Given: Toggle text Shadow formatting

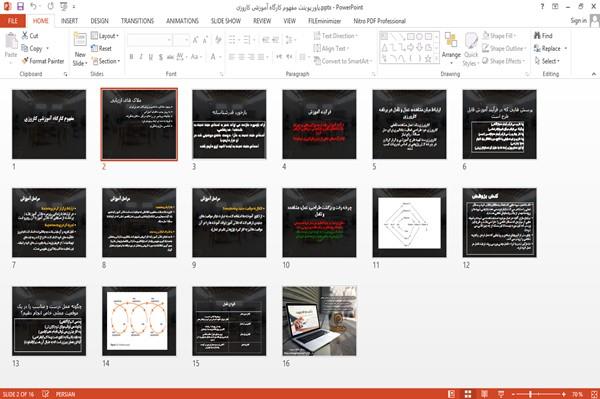Looking at the screenshot, I should pos(161,57).
